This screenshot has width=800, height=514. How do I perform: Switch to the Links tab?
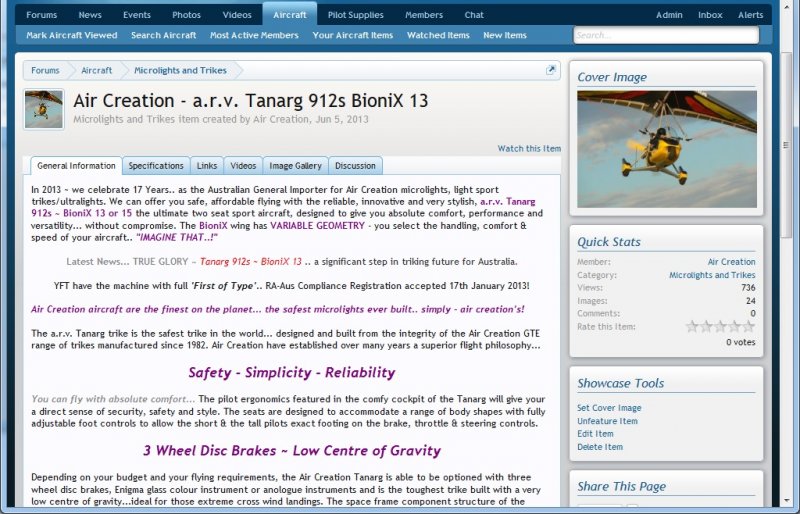[x=207, y=166]
